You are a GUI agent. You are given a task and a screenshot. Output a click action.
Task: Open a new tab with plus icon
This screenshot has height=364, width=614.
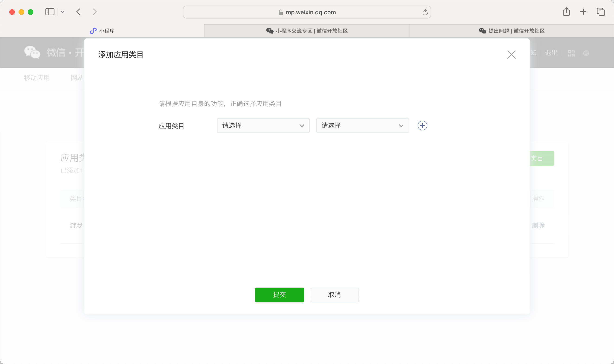click(x=583, y=12)
